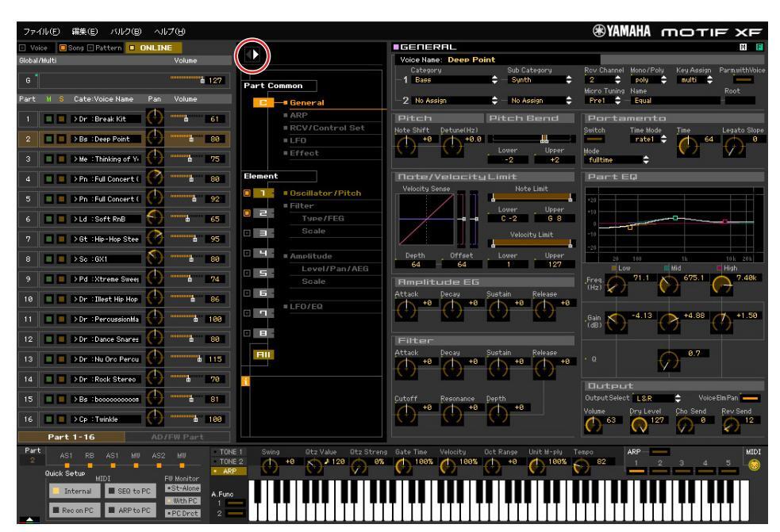Screen dimensions: 780x532
Task: Click the SEQ to PC button
Action: click(130, 491)
